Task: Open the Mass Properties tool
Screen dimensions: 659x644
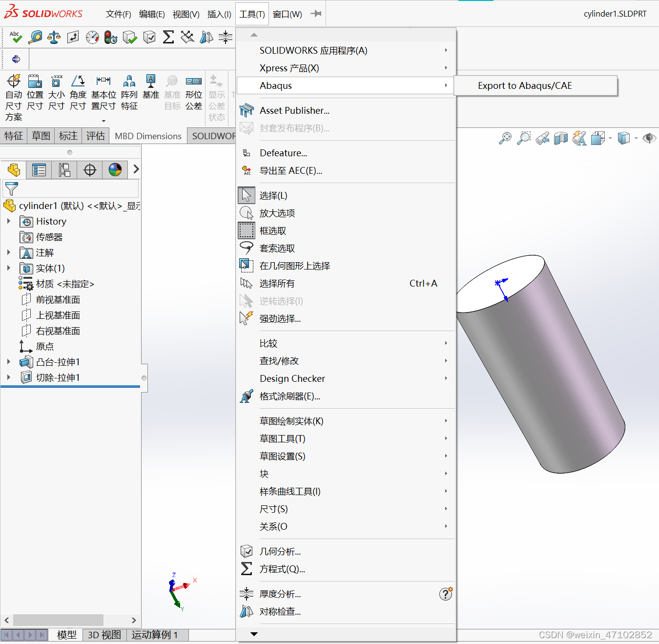Action: pyautogui.click(x=54, y=37)
